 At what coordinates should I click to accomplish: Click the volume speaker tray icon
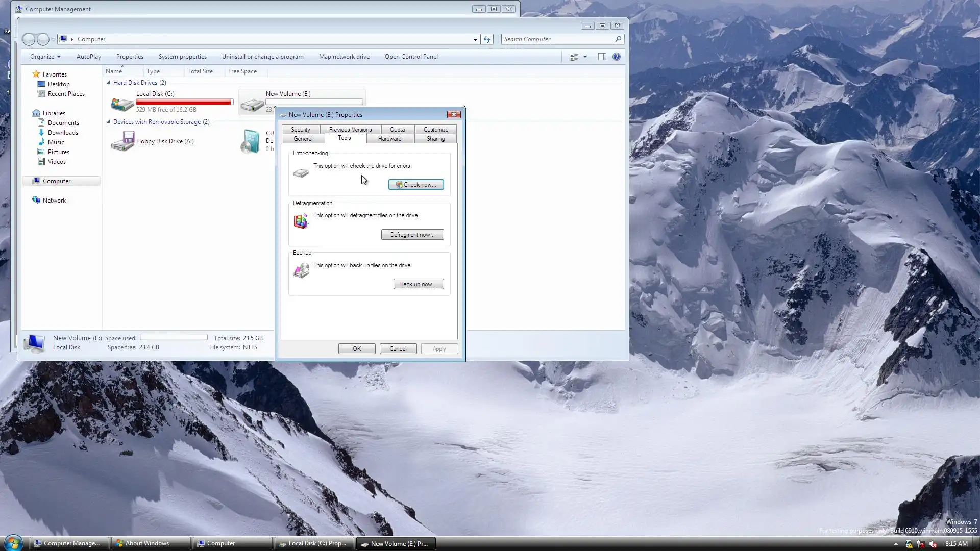(933, 544)
